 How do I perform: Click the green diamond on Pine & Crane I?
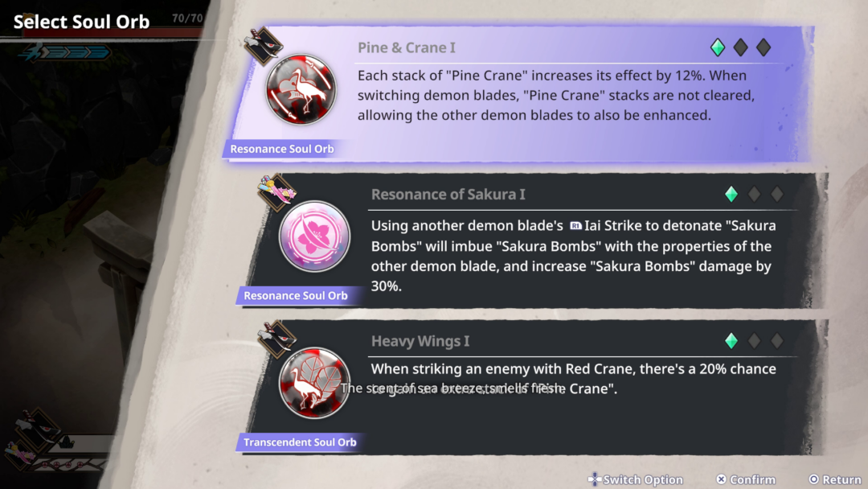coord(718,47)
